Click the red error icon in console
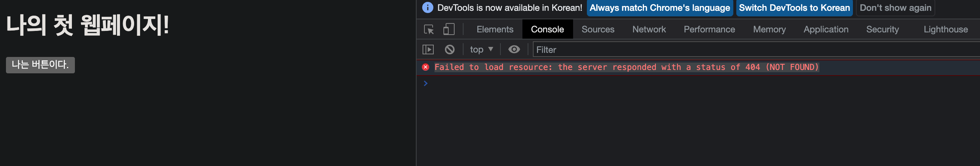 click(426, 67)
